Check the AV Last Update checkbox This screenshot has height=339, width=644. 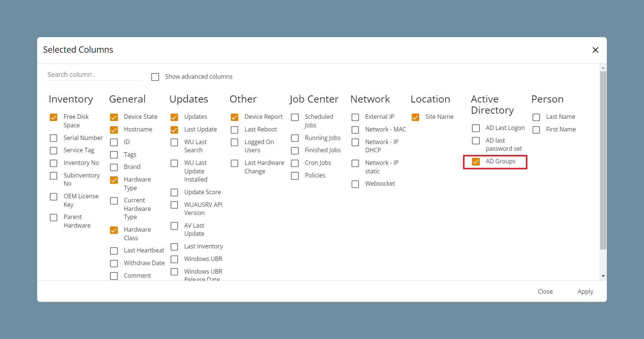174,226
